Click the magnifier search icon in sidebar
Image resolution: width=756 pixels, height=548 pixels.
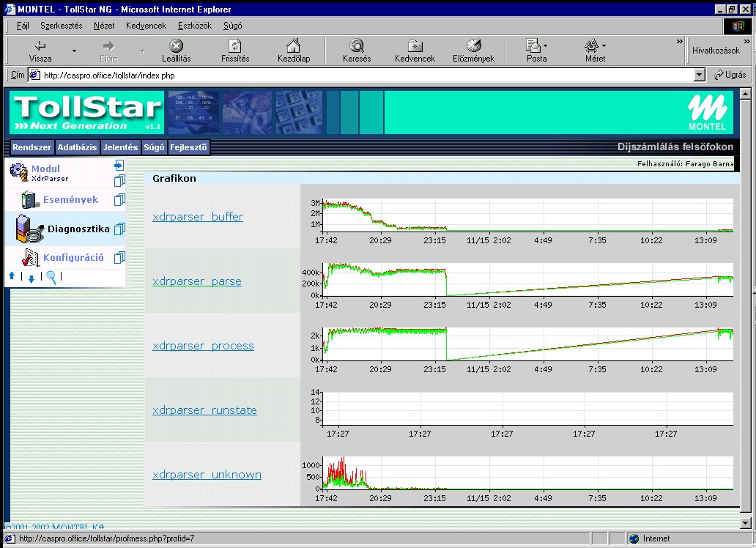tap(51, 276)
